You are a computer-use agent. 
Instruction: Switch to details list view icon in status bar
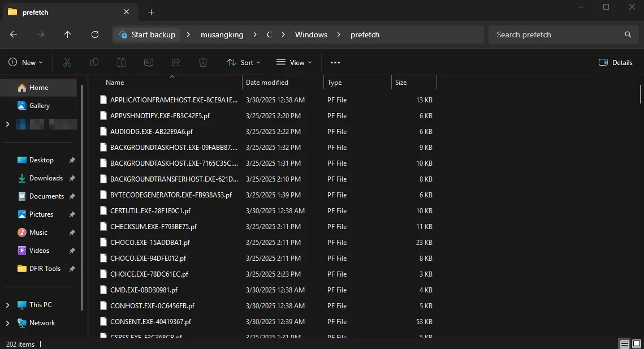[x=625, y=344]
